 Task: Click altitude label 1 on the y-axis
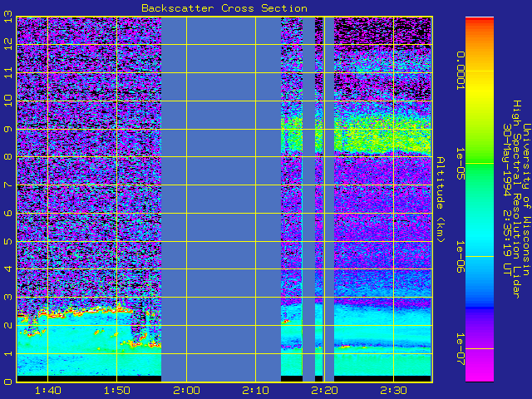coord(8,353)
